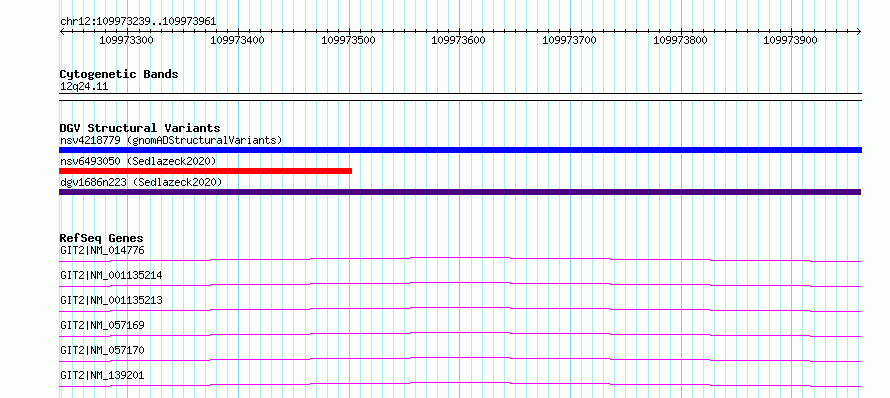Click ruler position 109973500
This screenshot has width=890, height=398.
[x=348, y=40]
